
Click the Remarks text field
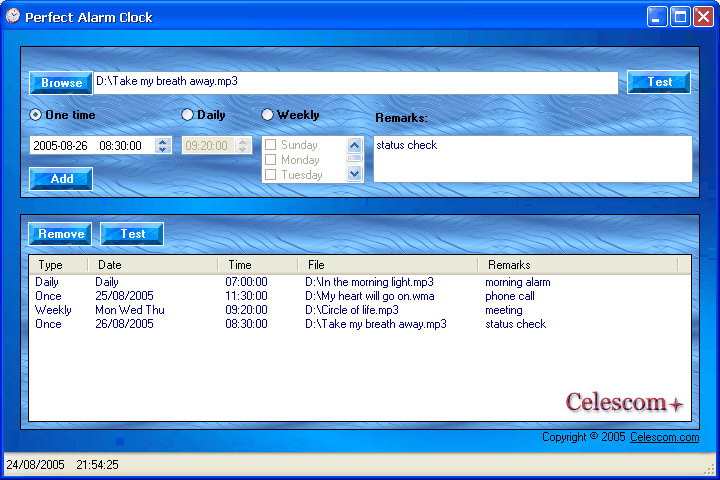coord(532,159)
